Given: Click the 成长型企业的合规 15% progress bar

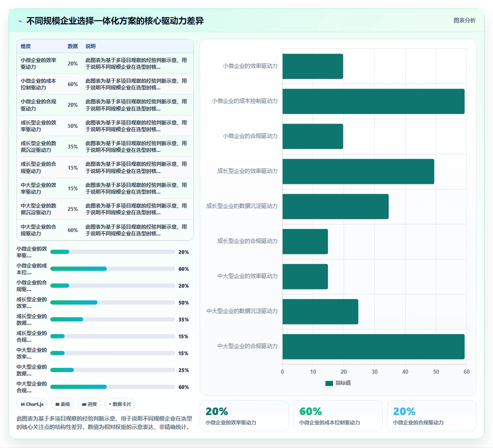Looking at the screenshot, I should tap(113, 336).
